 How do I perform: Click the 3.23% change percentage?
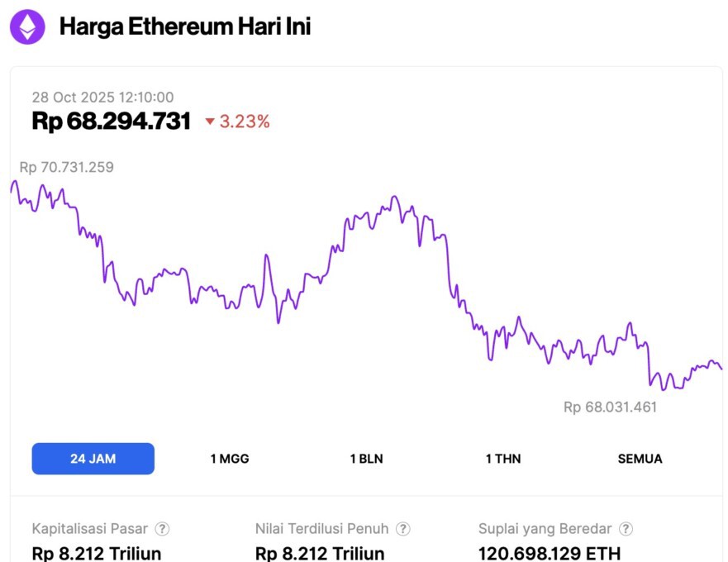[x=245, y=122]
